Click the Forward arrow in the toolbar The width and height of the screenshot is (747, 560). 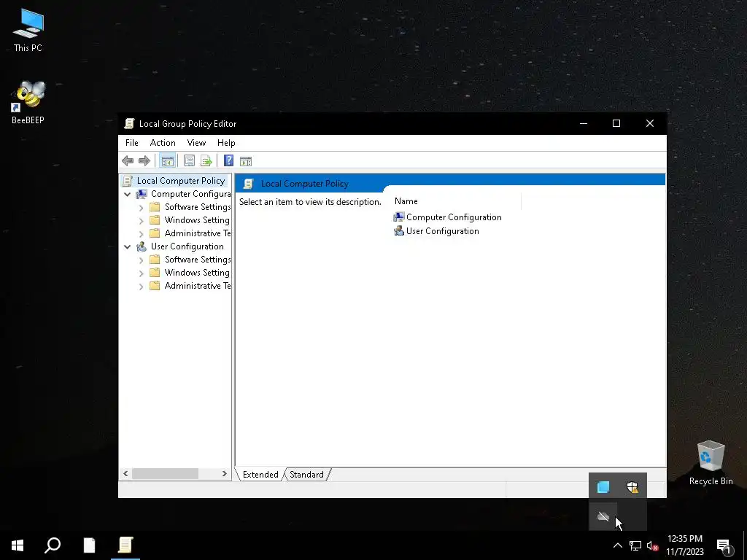point(144,161)
